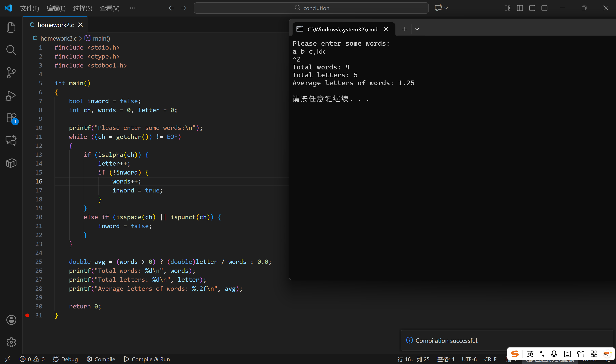Open the Manage gear icon
This screenshot has width=616, height=364.
pyautogui.click(x=11, y=342)
